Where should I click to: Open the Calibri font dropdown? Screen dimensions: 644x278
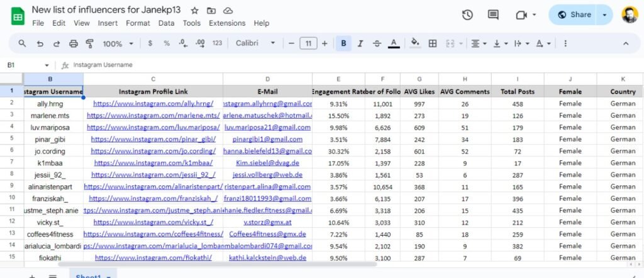255,43
